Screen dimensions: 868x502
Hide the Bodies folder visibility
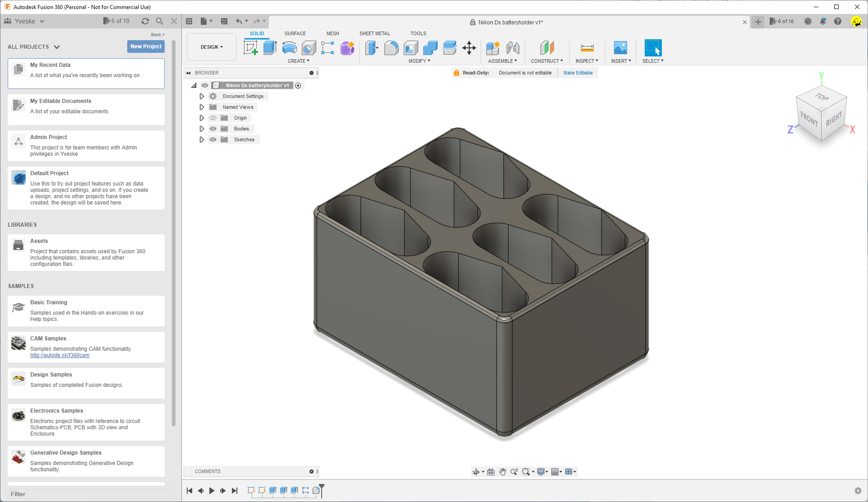(x=213, y=129)
